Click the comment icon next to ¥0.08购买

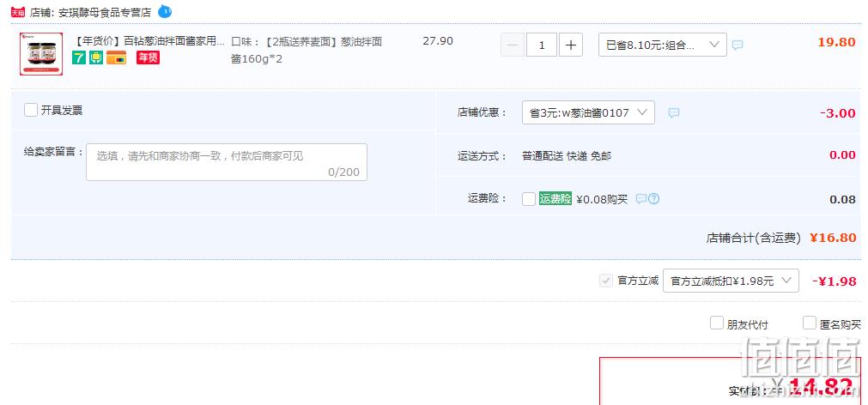coord(640,198)
